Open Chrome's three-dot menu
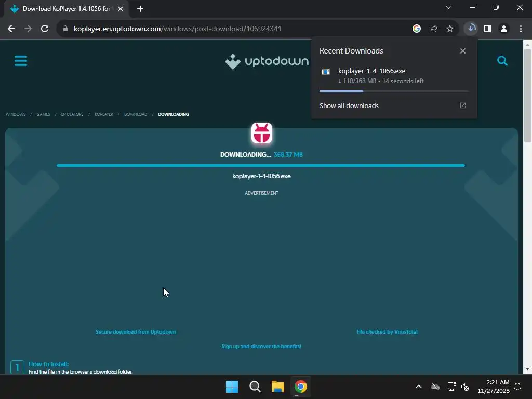The image size is (532, 399). [521, 29]
